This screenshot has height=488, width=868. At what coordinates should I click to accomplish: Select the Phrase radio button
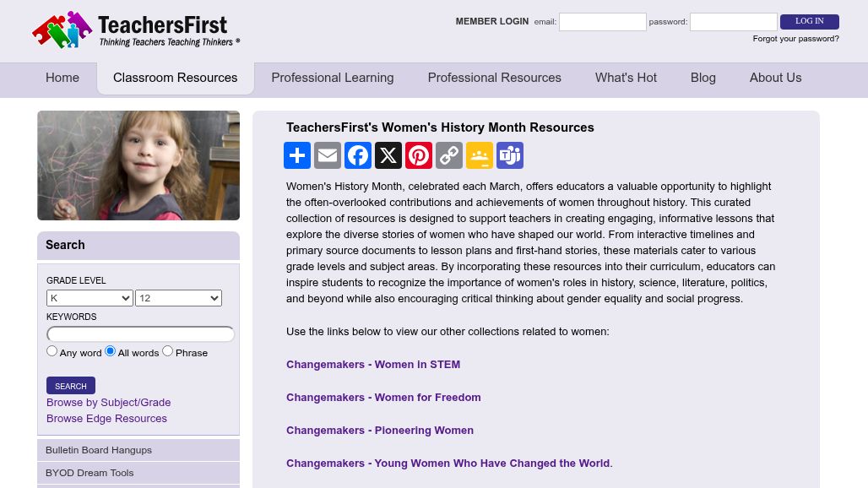(168, 350)
